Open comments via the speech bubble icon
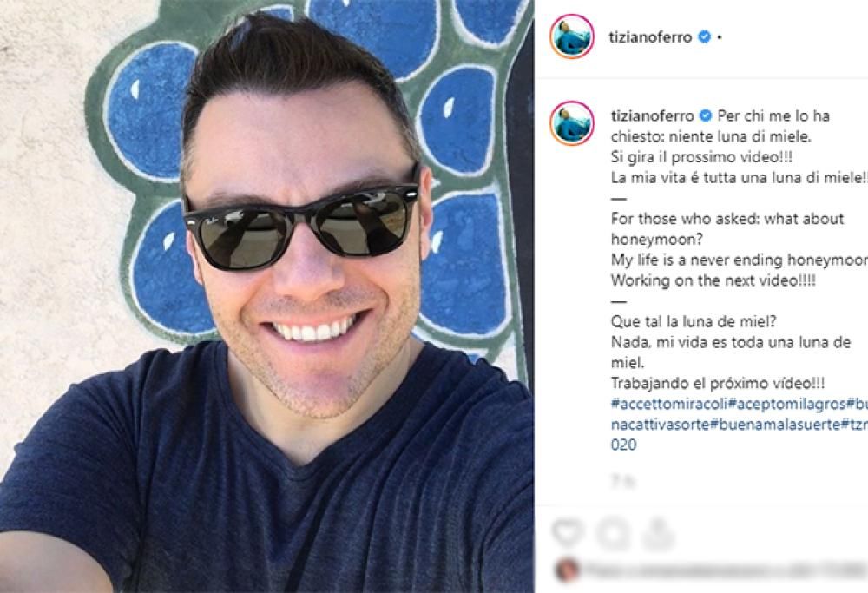The image size is (868, 593). (614, 533)
